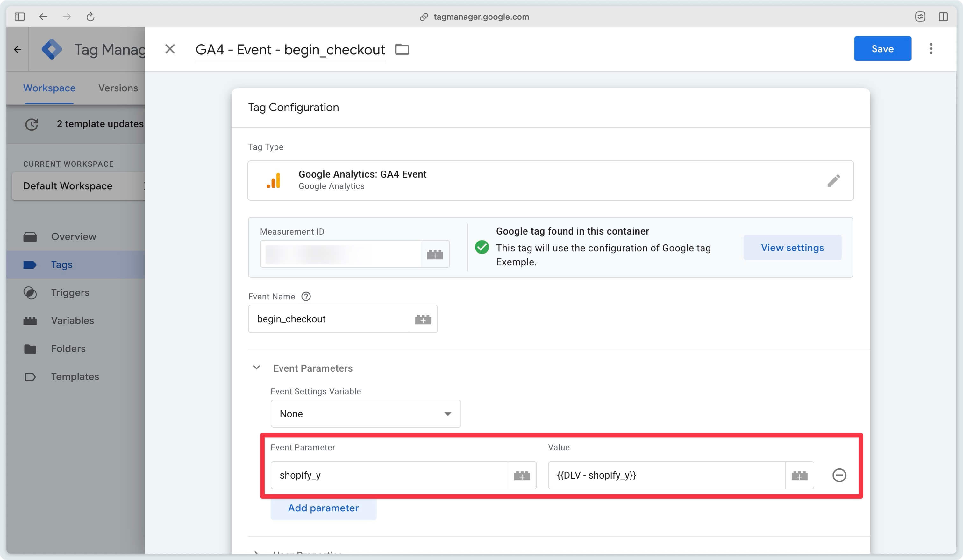This screenshot has width=963, height=560.
Task: Click the tagmanager.google.com address bar
Action: click(481, 17)
